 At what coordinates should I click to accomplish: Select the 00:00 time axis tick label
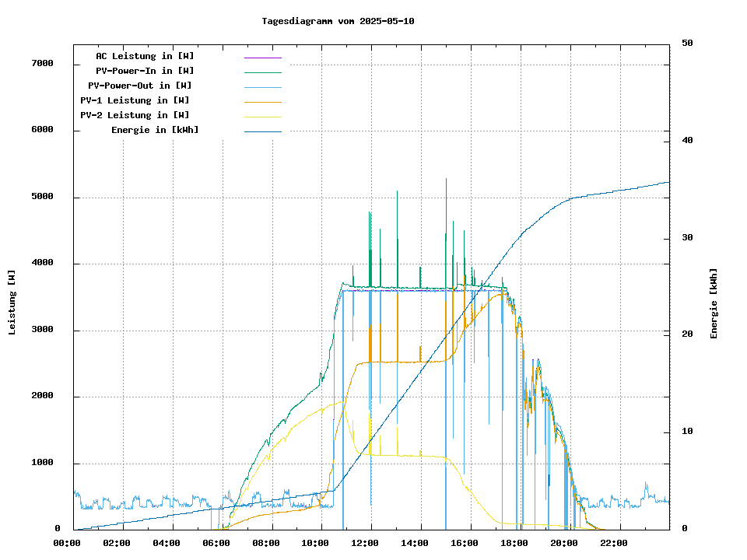click(x=67, y=543)
